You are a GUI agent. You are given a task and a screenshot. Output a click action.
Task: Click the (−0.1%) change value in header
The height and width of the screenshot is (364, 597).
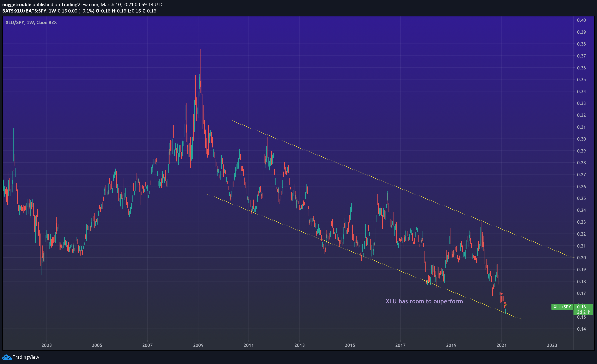(x=86, y=11)
